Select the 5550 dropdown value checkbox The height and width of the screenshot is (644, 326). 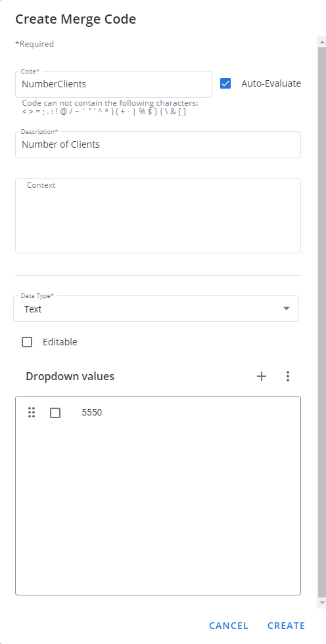[x=55, y=413]
